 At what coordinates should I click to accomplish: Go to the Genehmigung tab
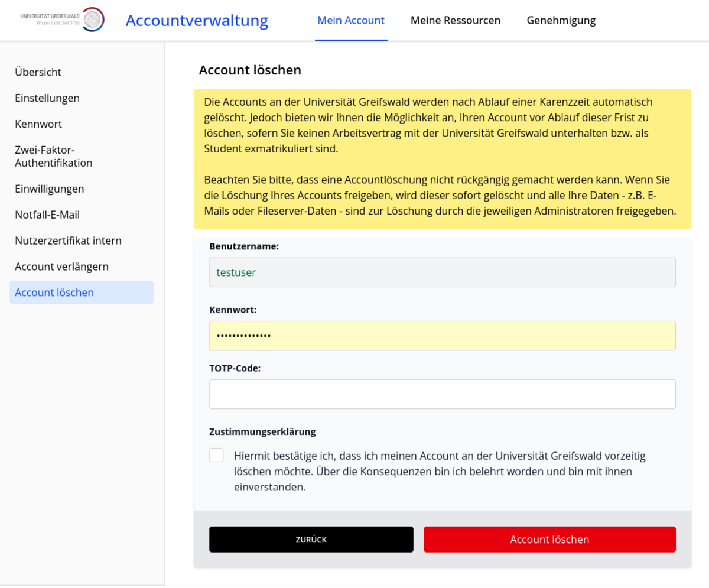[x=561, y=21]
